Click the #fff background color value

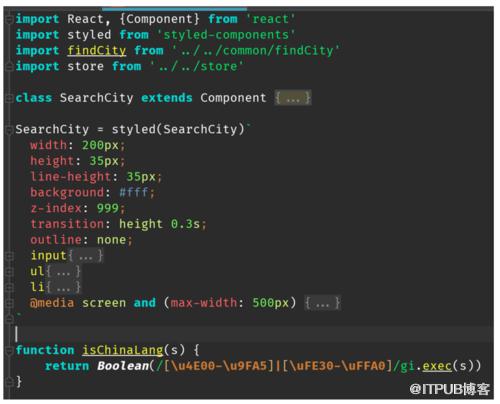click(133, 193)
